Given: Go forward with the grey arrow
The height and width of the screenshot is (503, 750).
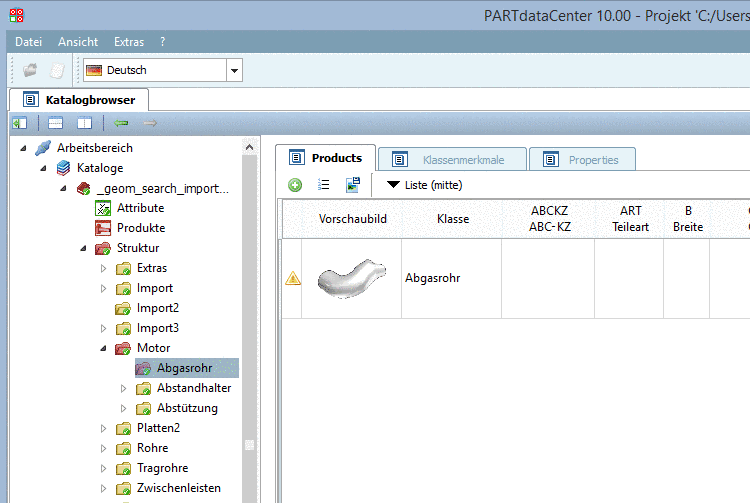Looking at the screenshot, I should click(150, 123).
